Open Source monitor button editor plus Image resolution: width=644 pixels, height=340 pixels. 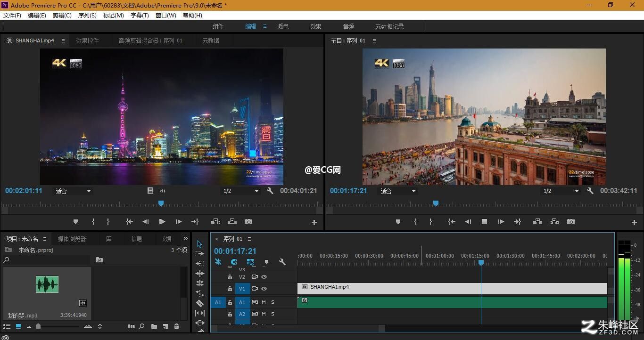(314, 223)
